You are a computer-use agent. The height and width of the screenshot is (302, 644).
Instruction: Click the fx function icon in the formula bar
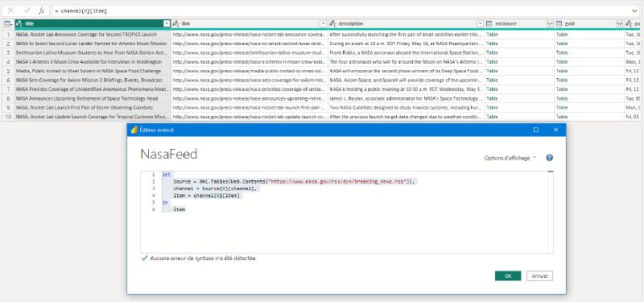point(42,10)
